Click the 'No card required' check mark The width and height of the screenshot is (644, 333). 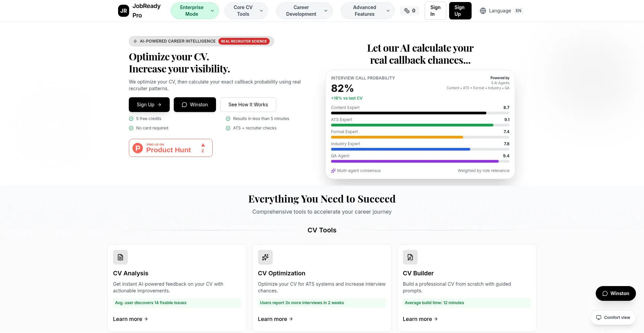click(x=131, y=128)
